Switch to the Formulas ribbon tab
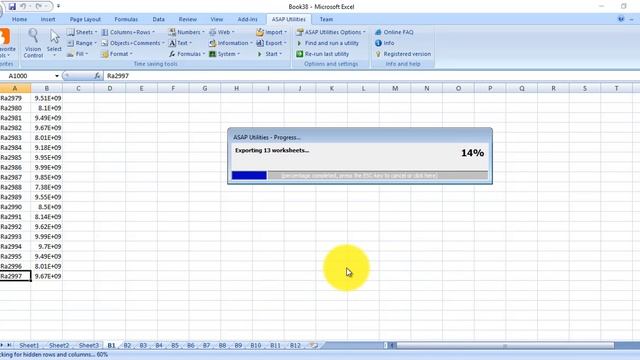 point(126,19)
